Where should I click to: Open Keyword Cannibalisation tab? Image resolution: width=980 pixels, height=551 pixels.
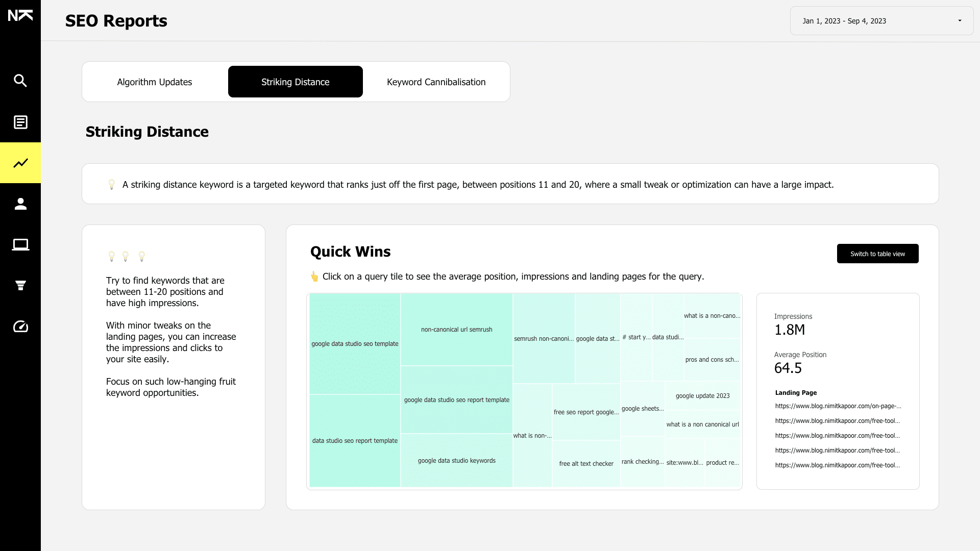point(436,82)
